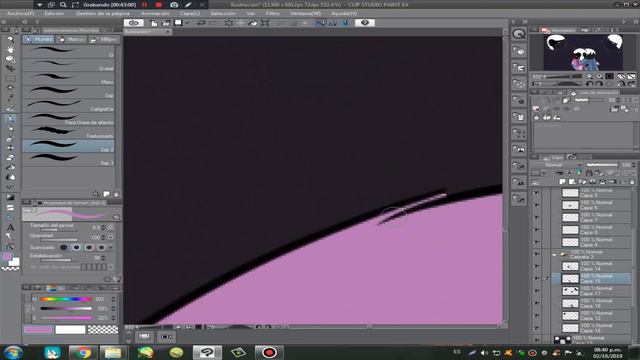
Task: Click Rotate left icon in Navigator
Action: (x=590, y=84)
